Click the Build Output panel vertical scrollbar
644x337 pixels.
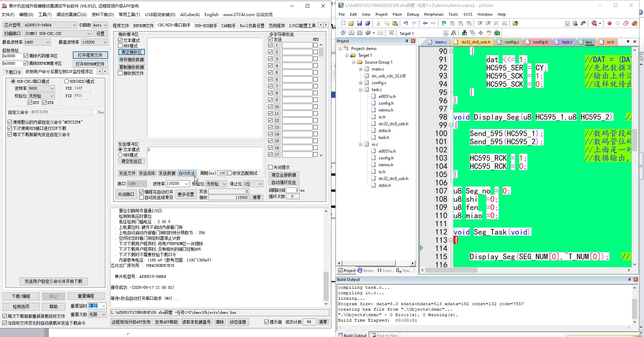pos(634,304)
